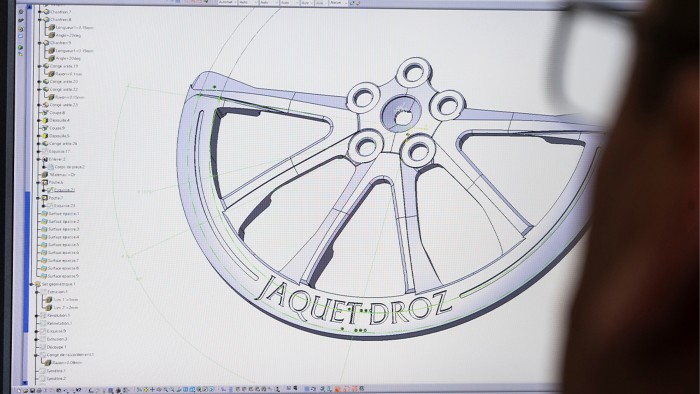This screenshot has height=394, width=700.
Task: Select Longueur1=0.15mm under Chanfrein.8
Action: [x=74, y=28]
